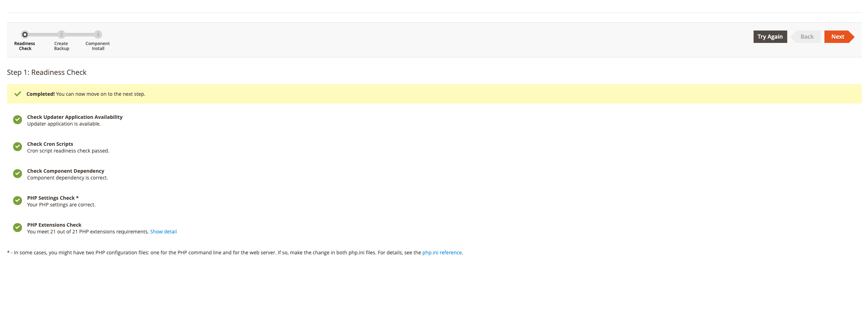The image size is (868, 315).
Task: Select the Readiness Check step label
Action: click(25, 46)
